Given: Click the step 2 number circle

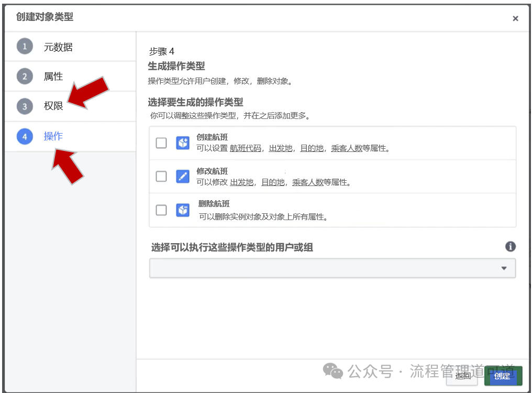Looking at the screenshot, I should point(25,77).
